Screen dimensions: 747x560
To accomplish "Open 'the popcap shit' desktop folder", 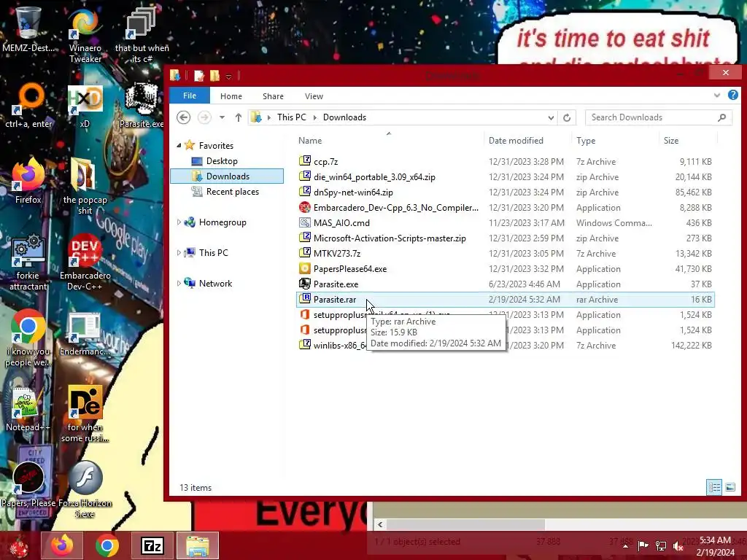I will click(x=85, y=187).
